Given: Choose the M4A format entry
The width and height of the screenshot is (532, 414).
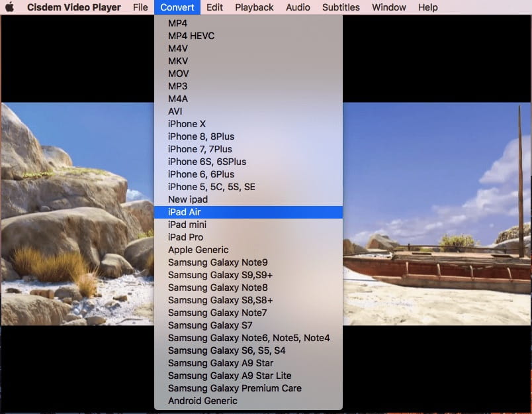Looking at the screenshot, I should [x=248, y=99].
